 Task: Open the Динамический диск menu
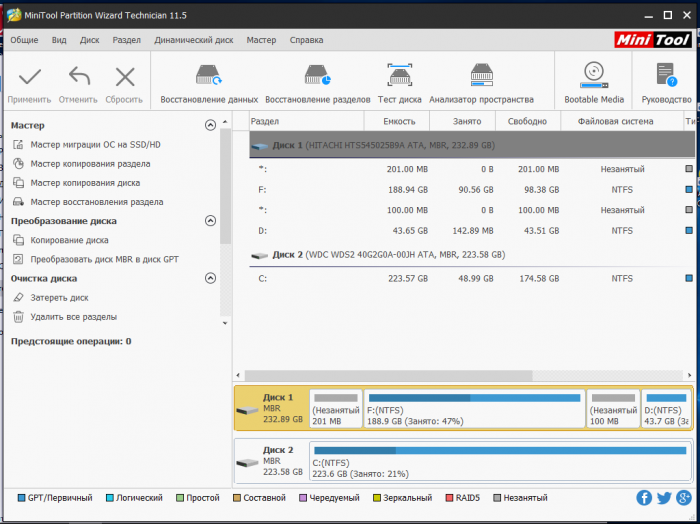(194, 40)
